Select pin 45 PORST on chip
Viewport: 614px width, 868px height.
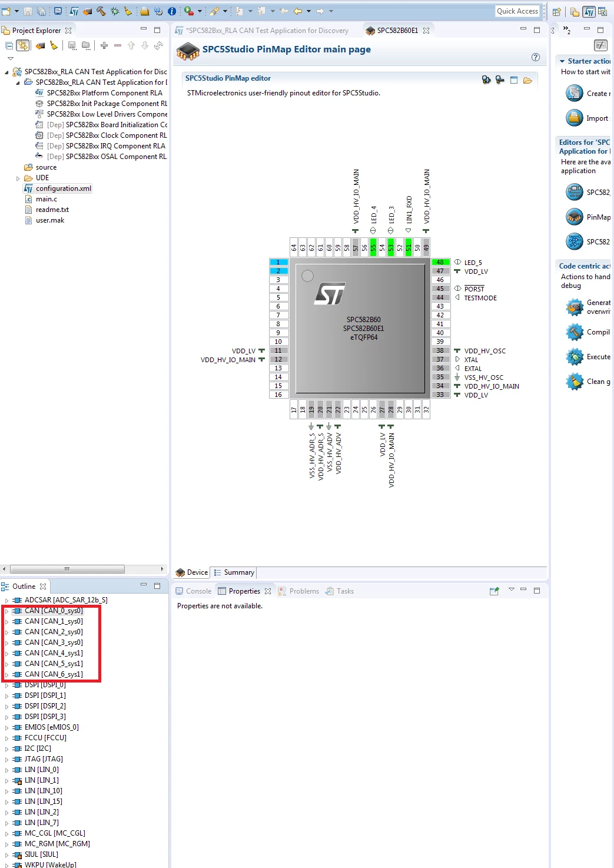pyautogui.click(x=440, y=289)
